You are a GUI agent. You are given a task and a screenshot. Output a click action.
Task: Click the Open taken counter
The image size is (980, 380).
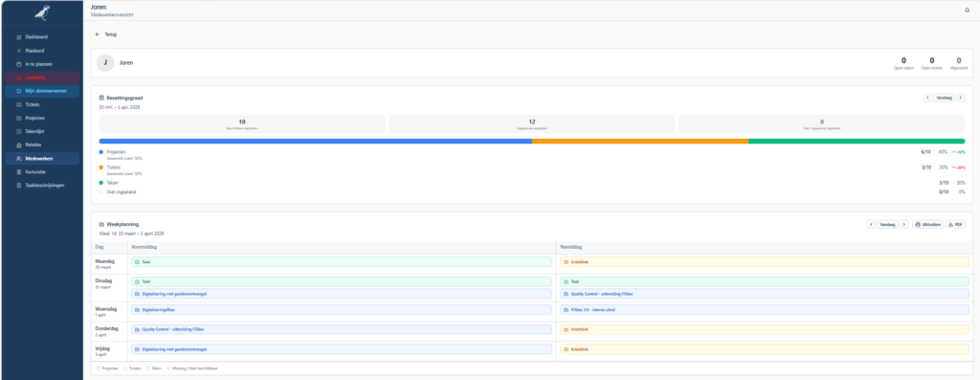(903, 63)
